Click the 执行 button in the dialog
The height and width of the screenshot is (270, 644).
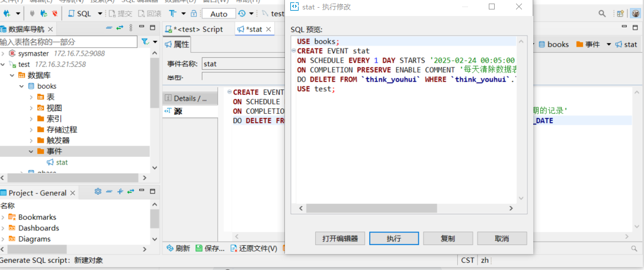pyautogui.click(x=394, y=239)
